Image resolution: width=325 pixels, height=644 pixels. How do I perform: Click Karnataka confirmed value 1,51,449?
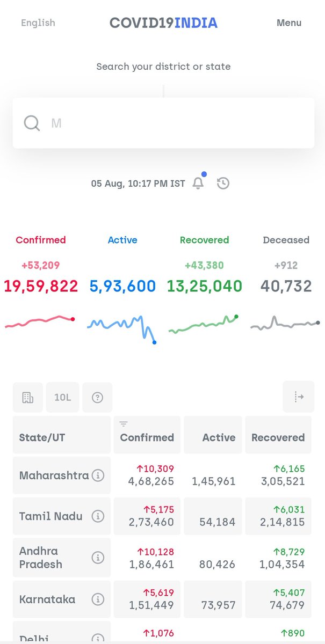[151, 605]
